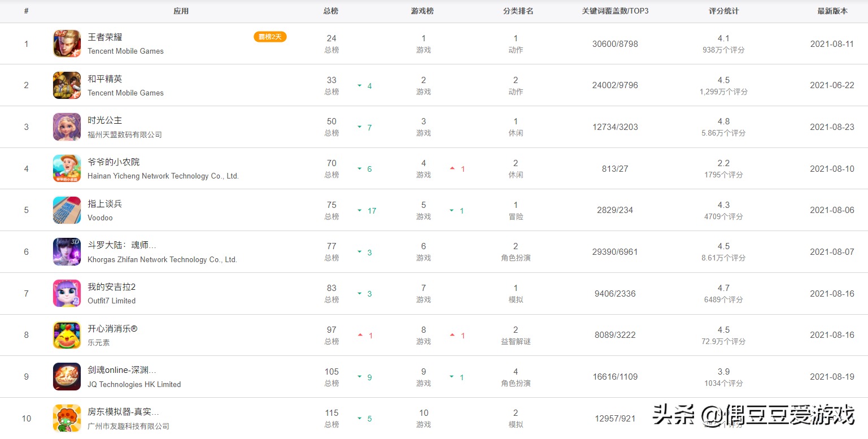Screen dimensions: 868x439
Task: Click the 938万个评分 rating count
Action: [x=723, y=50]
